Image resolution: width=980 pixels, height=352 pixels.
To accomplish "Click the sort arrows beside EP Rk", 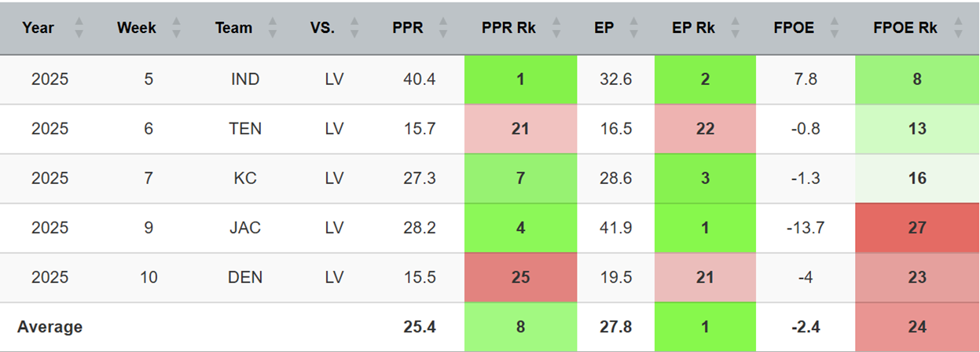I will pos(735,28).
